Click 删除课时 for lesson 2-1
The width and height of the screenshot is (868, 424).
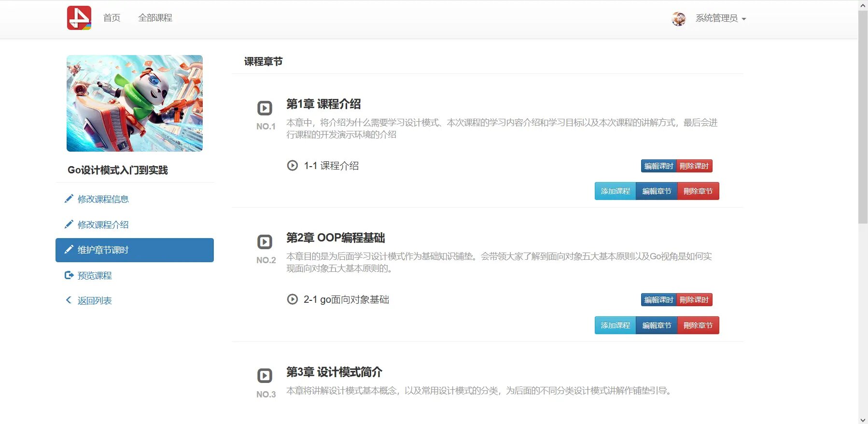pyautogui.click(x=694, y=300)
